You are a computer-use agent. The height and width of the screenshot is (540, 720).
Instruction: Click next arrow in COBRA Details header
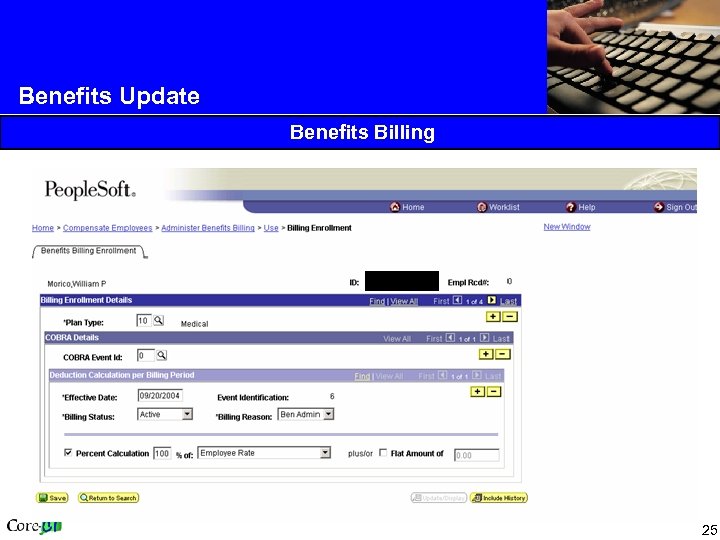(x=484, y=338)
